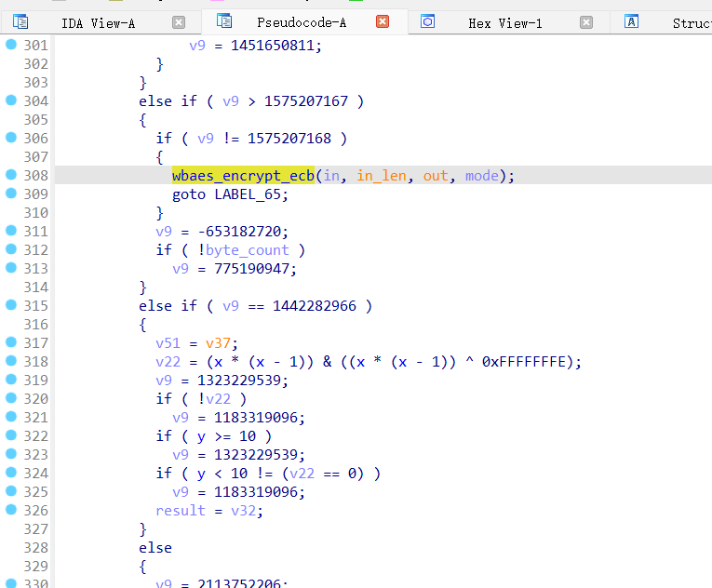
Task: Toggle breakpoint dot on line 321
Action: point(11,417)
